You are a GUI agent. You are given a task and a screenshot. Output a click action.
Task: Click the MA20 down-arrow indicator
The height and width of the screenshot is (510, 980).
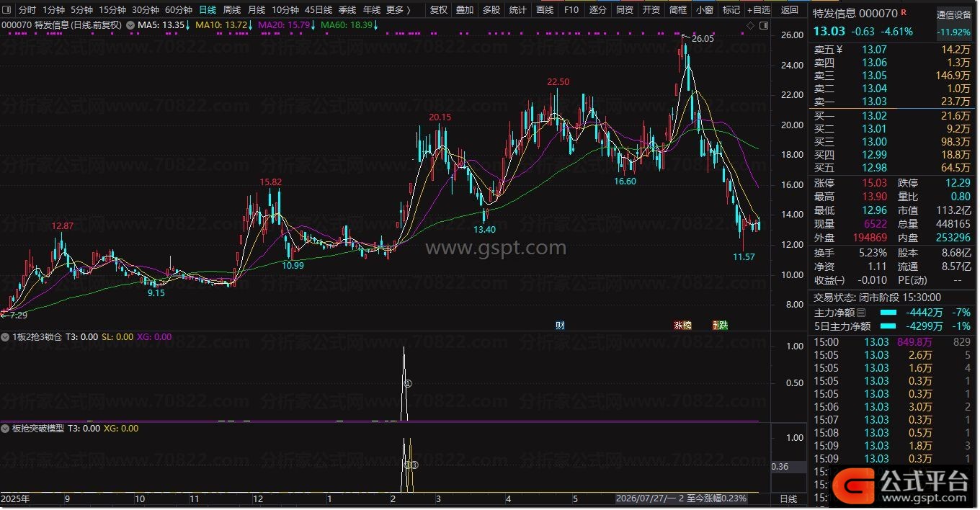point(313,25)
